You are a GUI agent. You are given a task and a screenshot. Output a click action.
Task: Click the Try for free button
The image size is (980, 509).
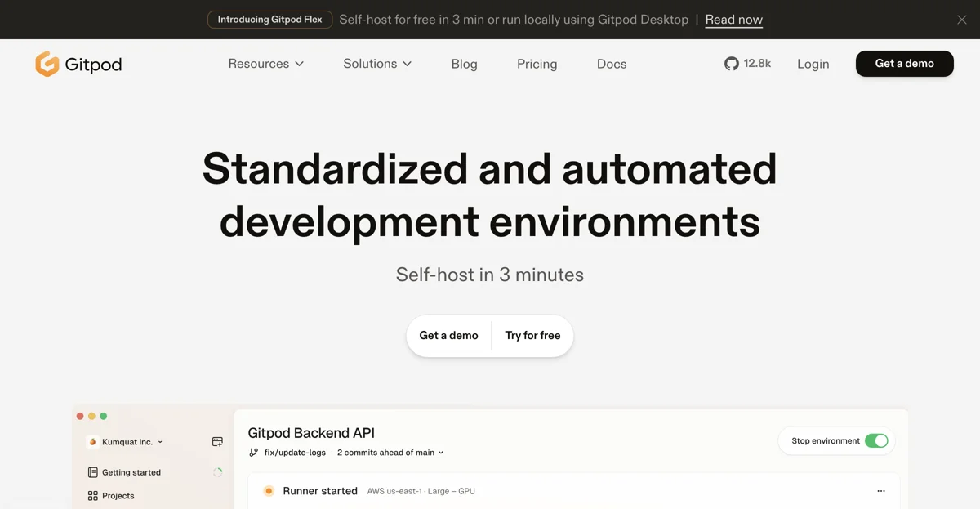point(532,336)
